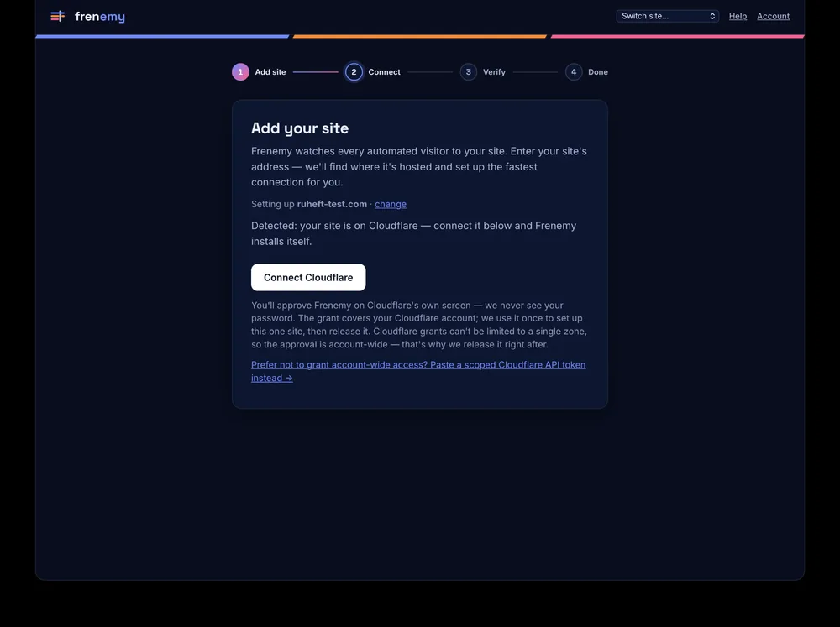Image resolution: width=840 pixels, height=627 pixels.
Task: Open the Switch site dropdown
Action: click(x=668, y=16)
